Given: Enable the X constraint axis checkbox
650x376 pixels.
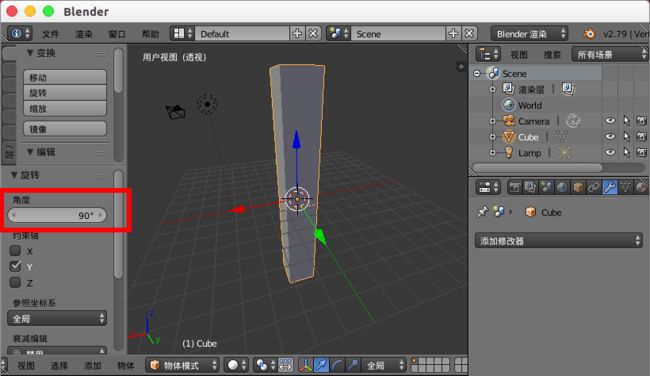Looking at the screenshot, I should click(15, 250).
